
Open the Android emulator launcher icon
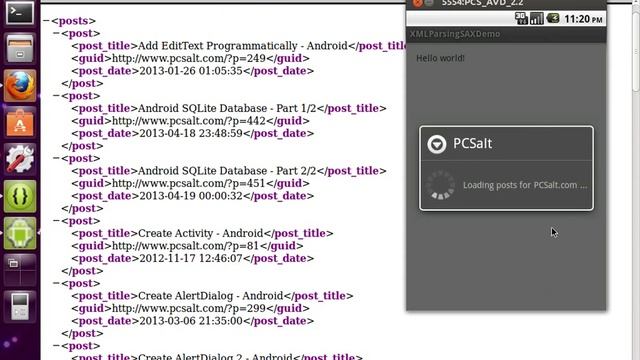click(20, 233)
